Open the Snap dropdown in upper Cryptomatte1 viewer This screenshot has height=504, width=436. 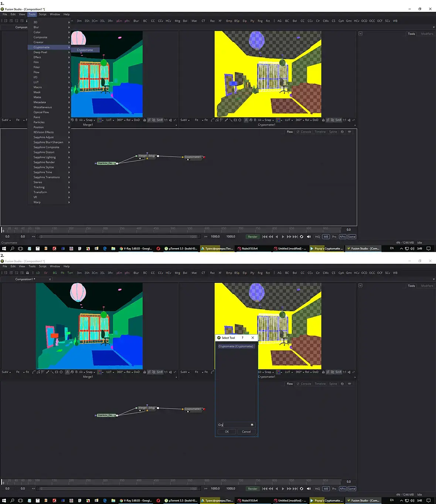pyautogui.click(x=269, y=120)
